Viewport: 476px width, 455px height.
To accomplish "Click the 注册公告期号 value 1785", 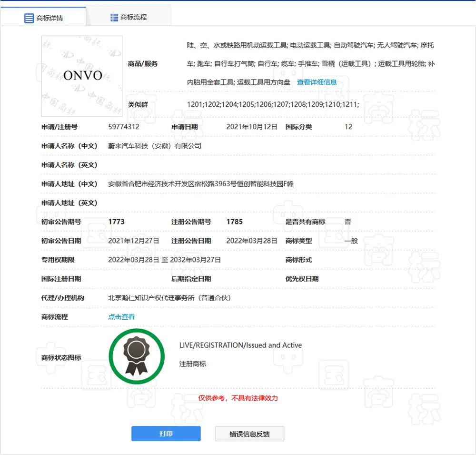I will point(234,222).
